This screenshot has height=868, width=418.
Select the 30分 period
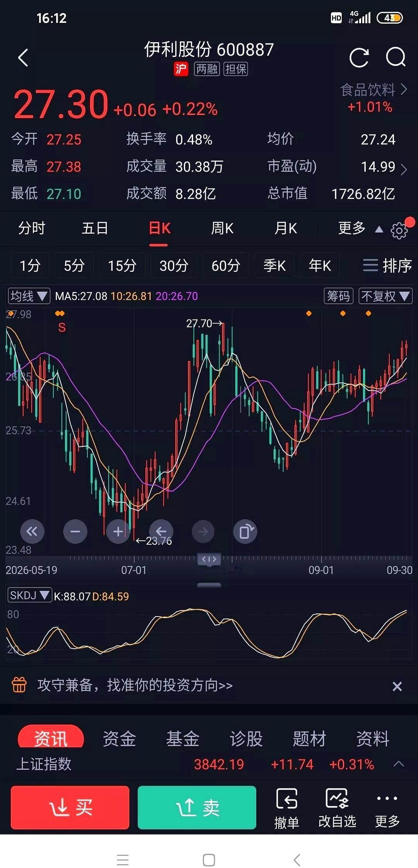tap(174, 265)
